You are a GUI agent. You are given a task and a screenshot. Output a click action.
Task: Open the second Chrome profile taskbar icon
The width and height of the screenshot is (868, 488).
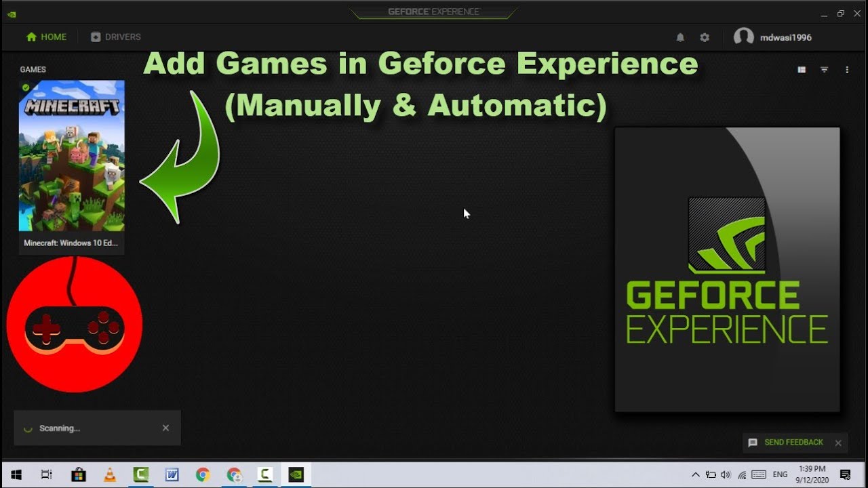234,474
